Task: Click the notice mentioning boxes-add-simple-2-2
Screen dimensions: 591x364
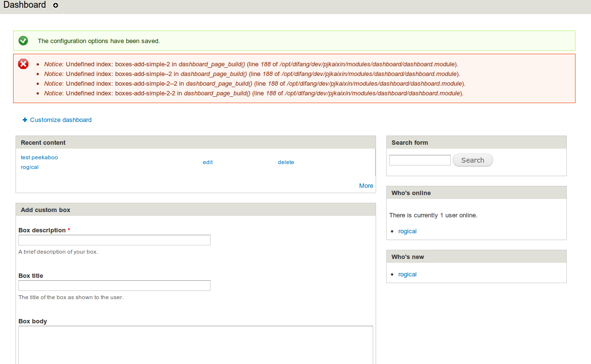Action: [254, 93]
